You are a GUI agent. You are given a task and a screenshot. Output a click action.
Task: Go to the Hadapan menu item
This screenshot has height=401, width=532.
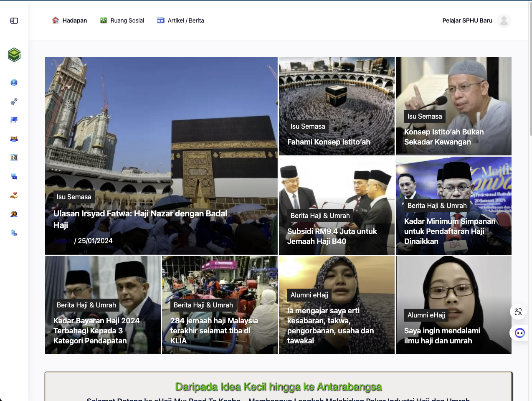click(69, 20)
